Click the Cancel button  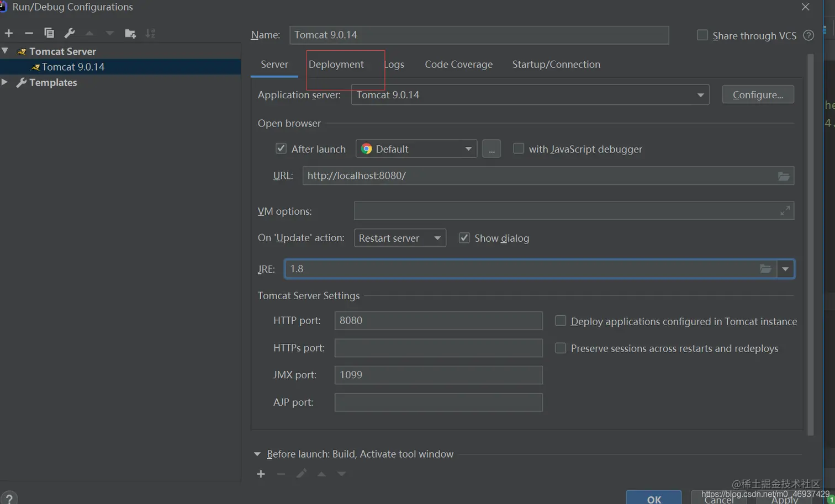[718, 498]
